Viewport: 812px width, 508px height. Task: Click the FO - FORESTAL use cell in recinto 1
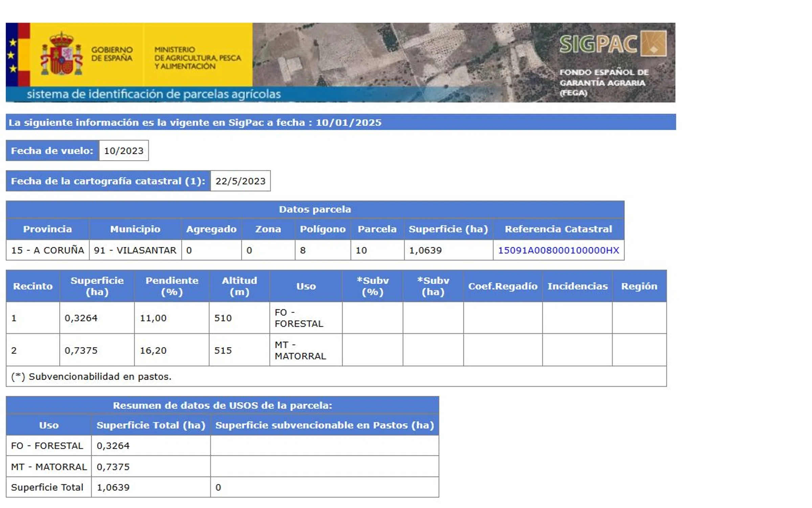(x=299, y=318)
